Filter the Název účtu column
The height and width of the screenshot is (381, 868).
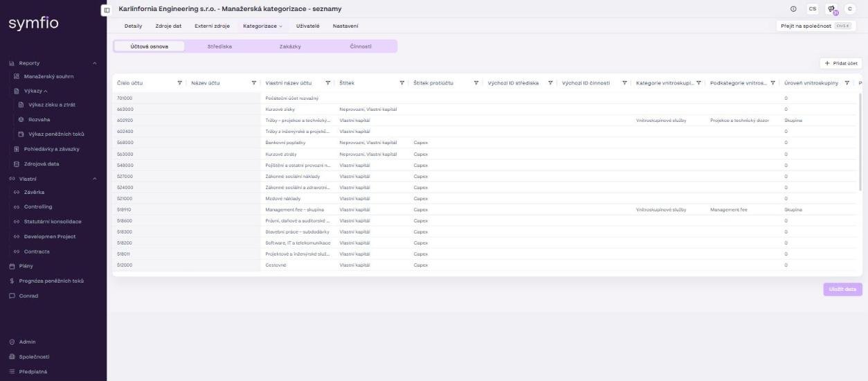point(254,83)
